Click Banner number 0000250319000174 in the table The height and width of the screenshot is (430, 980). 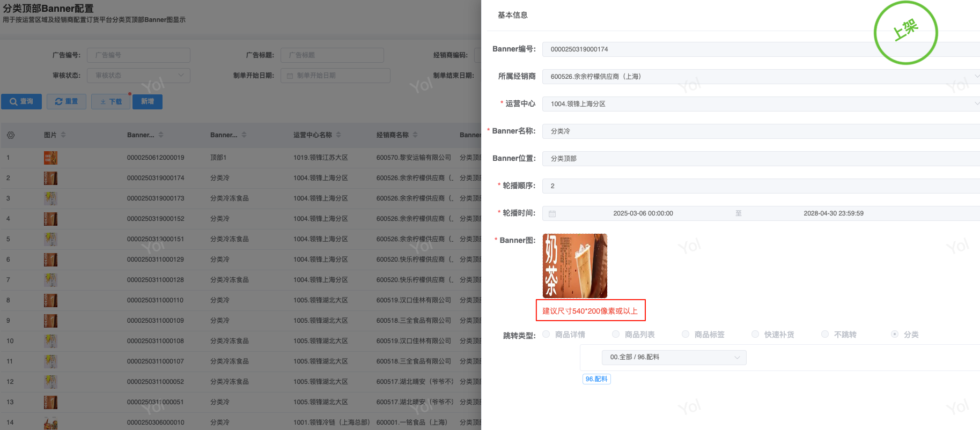[x=156, y=178]
